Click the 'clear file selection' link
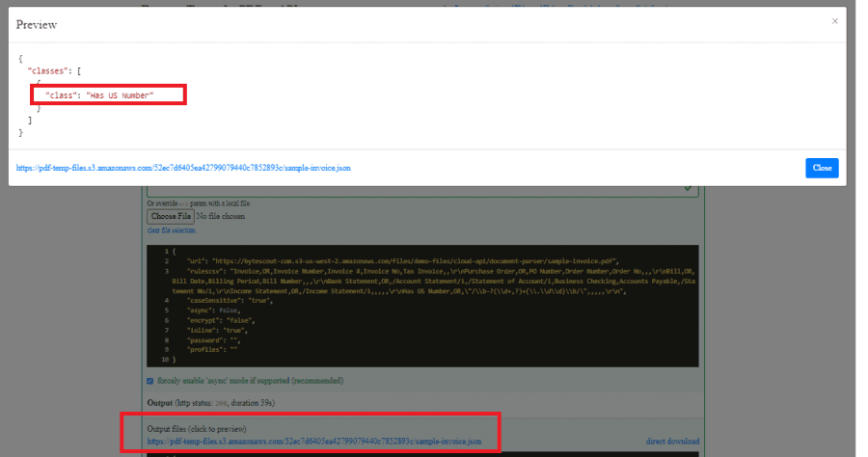This screenshot has height=457, width=868. point(171,230)
